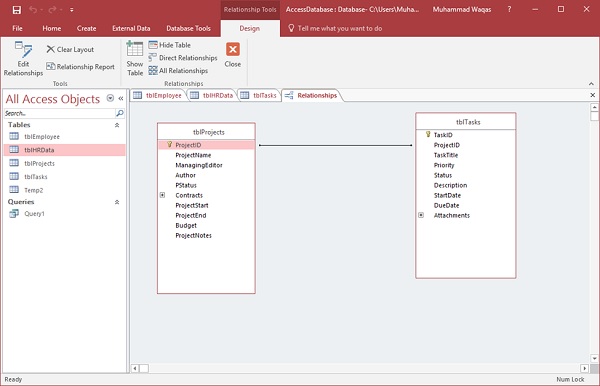Screen dimensions: 600x386
Task: Click the navigation pane Search field
Action: (59, 113)
